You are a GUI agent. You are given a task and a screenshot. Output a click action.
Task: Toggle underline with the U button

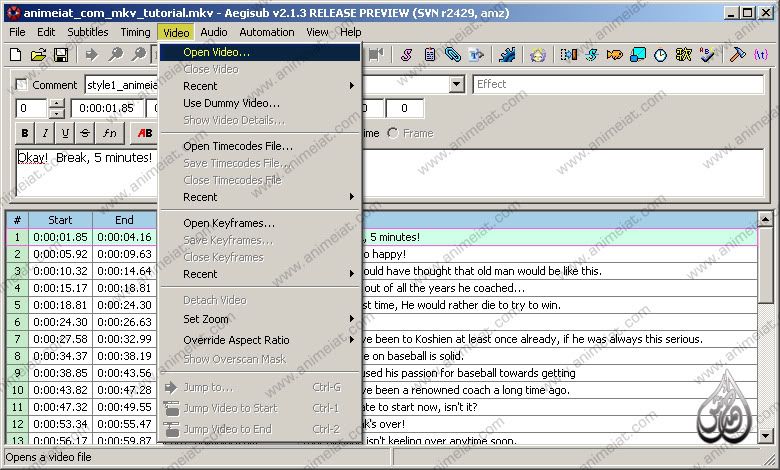click(65, 133)
